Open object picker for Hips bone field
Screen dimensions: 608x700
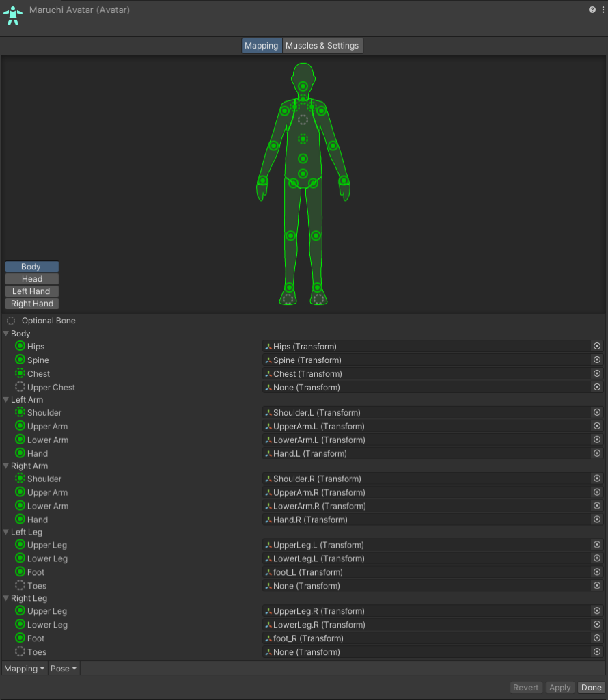(x=596, y=347)
